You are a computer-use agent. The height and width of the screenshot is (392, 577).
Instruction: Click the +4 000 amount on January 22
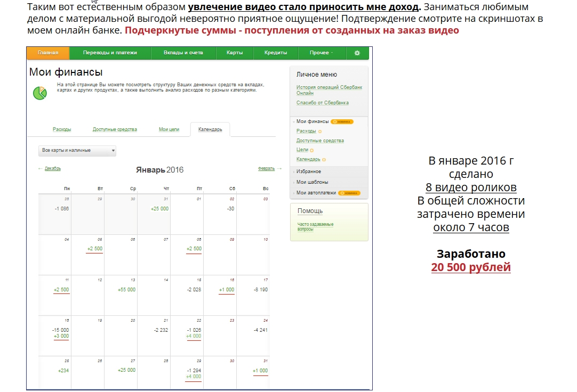click(194, 336)
